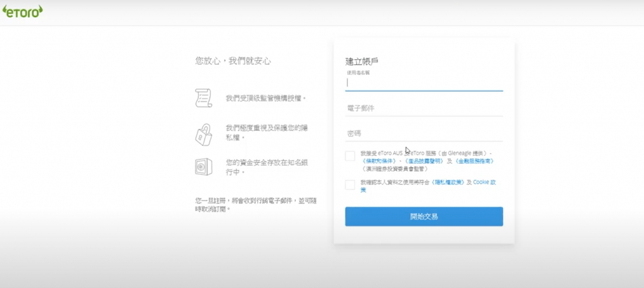Screen dimensions: 644x288
Task: Click the 開始交易 button
Action: (424, 216)
